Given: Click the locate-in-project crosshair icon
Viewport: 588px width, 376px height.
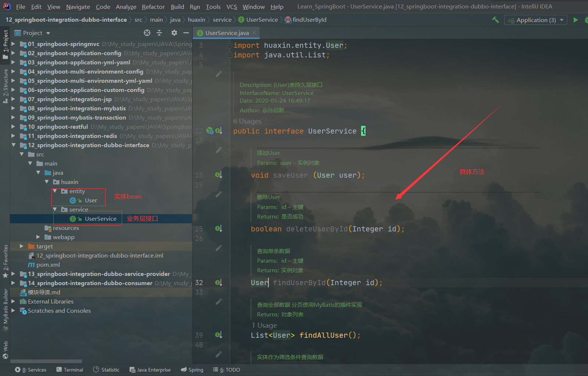Looking at the screenshot, I should [147, 33].
